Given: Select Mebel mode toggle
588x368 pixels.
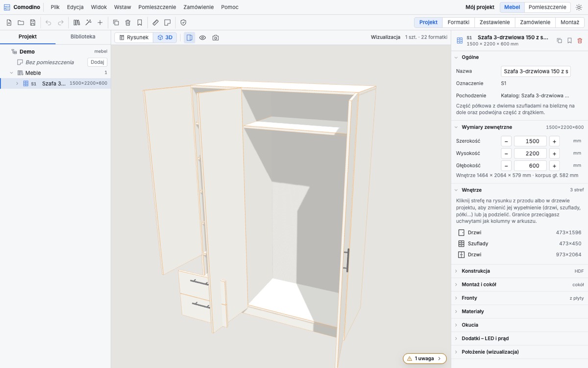Looking at the screenshot, I should [512, 7].
